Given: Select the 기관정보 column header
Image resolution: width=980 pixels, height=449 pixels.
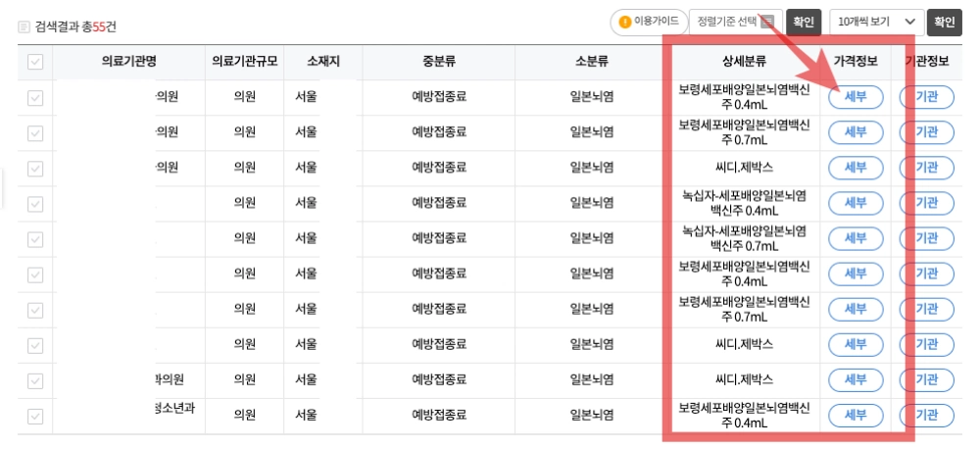Looking at the screenshot, I should tap(927, 62).
